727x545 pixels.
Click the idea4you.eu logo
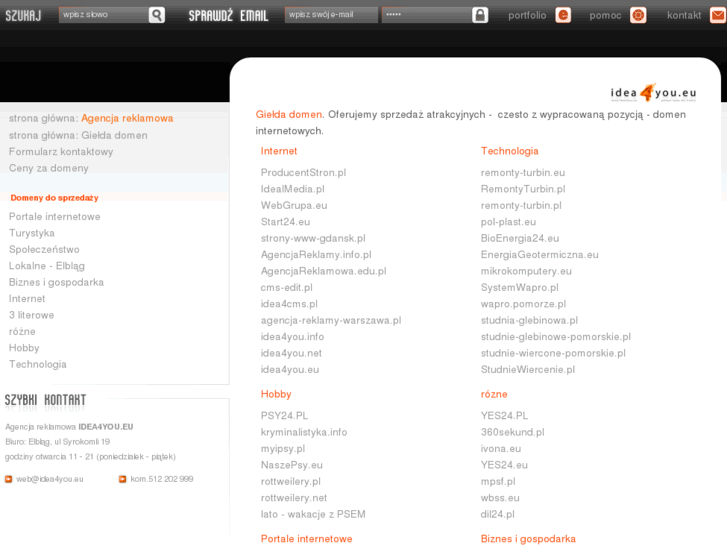653,93
